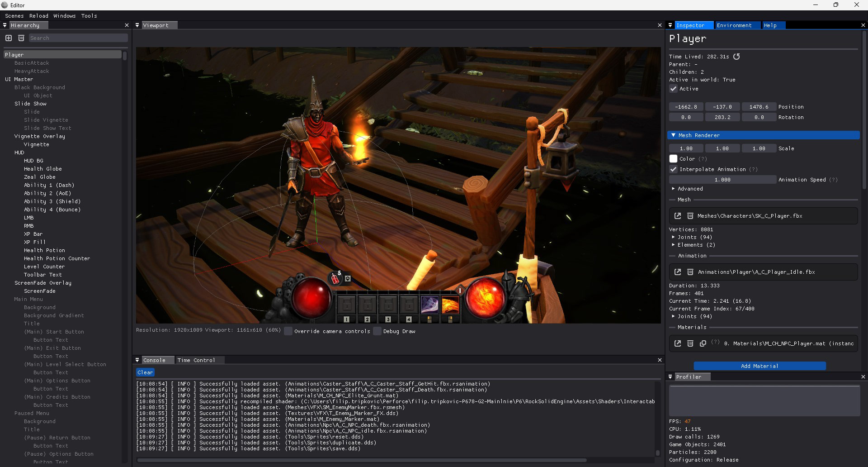This screenshot has height=467, width=868.
Task: Select Ability 3 (Shield) in Hierarchy
Action: coord(52,201)
